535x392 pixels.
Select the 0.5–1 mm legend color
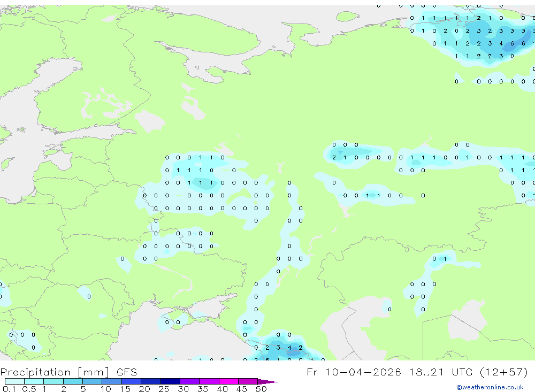coord(34,381)
